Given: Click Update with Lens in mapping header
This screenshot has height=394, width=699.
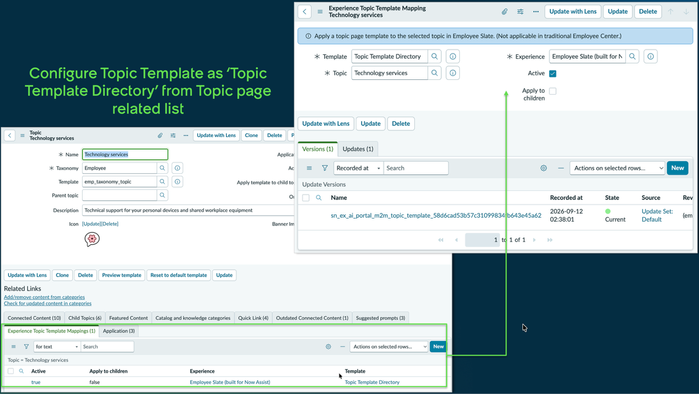Looking at the screenshot, I should 573,12.
